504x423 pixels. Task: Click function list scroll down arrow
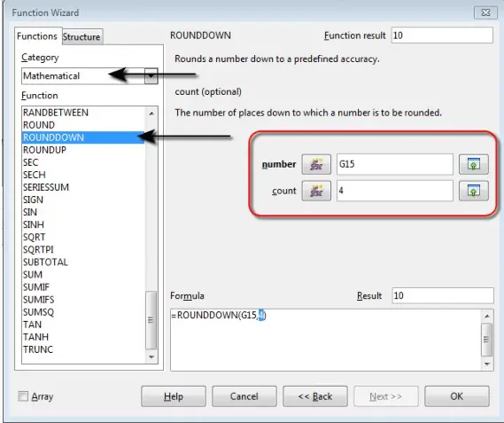[151, 357]
